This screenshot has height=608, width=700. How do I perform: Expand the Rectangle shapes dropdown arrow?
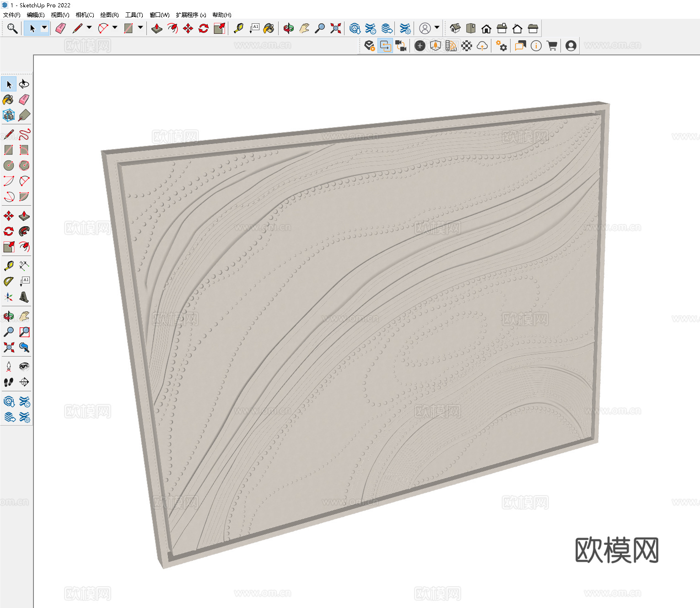(x=140, y=28)
